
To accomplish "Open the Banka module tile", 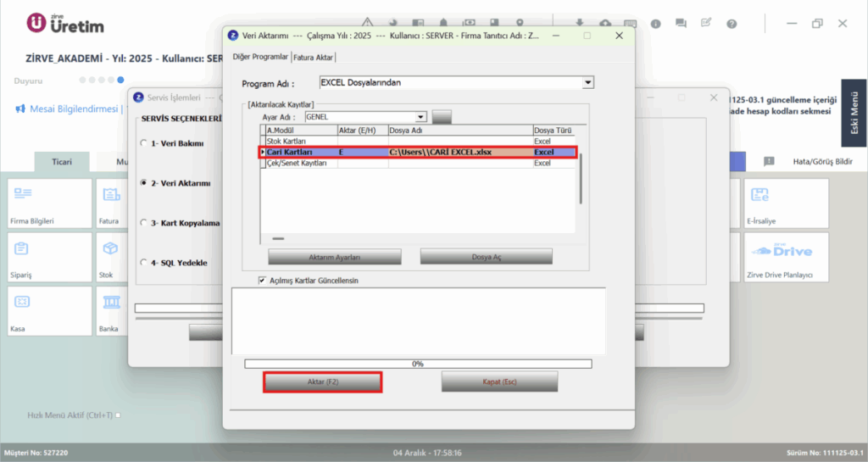I will [x=112, y=311].
